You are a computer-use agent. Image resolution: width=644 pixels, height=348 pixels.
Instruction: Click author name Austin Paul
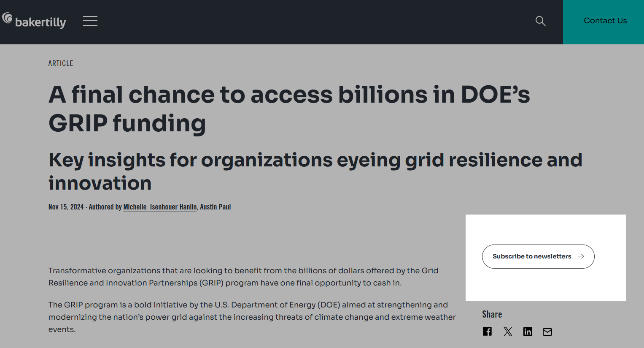pos(216,207)
